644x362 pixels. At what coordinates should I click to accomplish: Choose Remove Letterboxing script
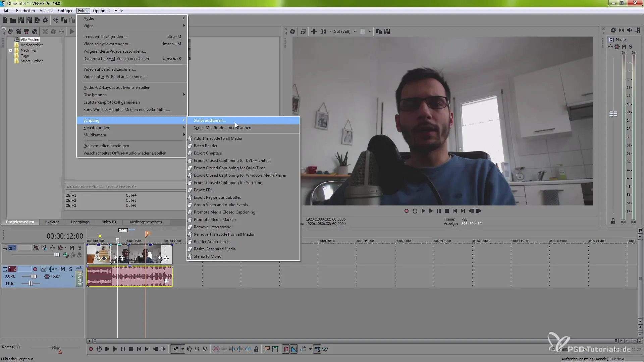point(243,227)
